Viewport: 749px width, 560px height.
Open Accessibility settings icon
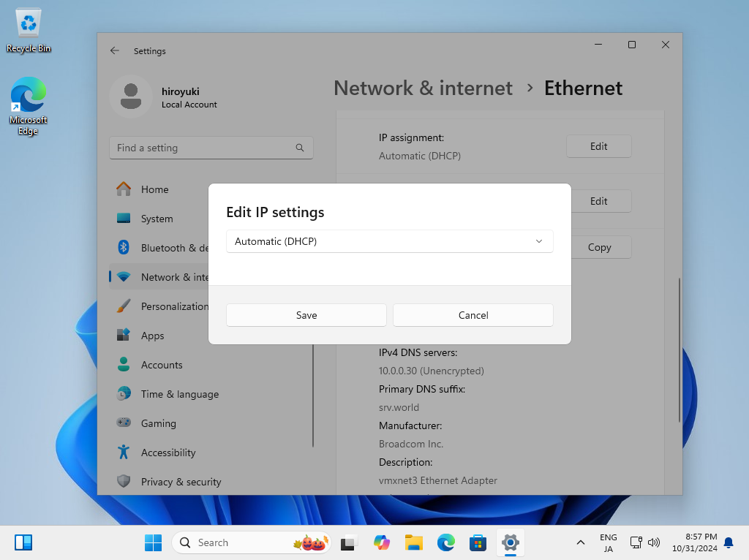pos(124,453)
